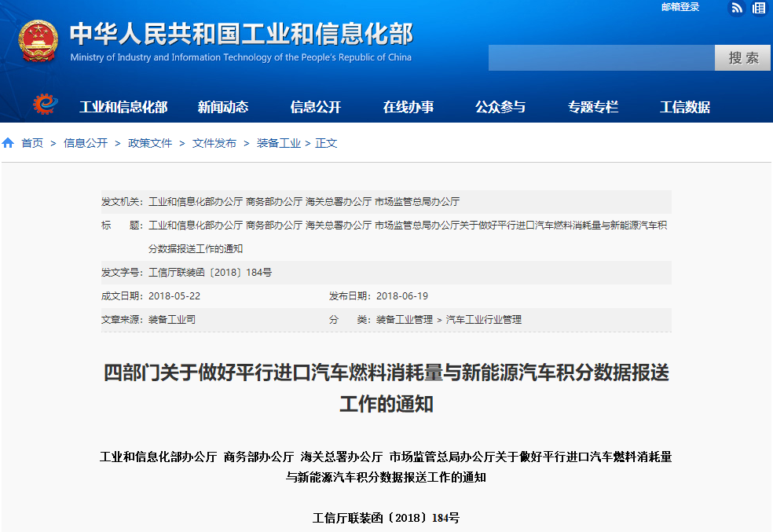Click inside the search input box

point(601,57)
